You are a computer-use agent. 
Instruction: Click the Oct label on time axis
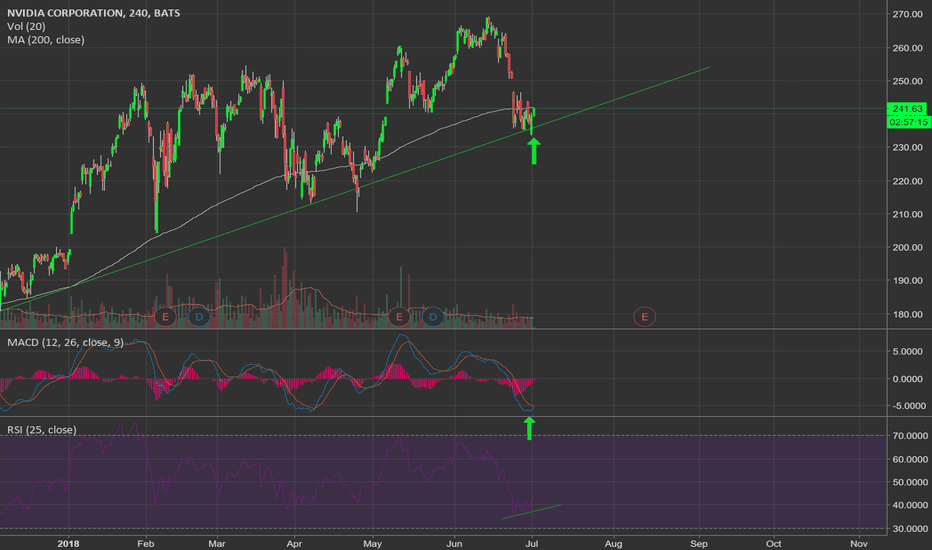[773, 543]
